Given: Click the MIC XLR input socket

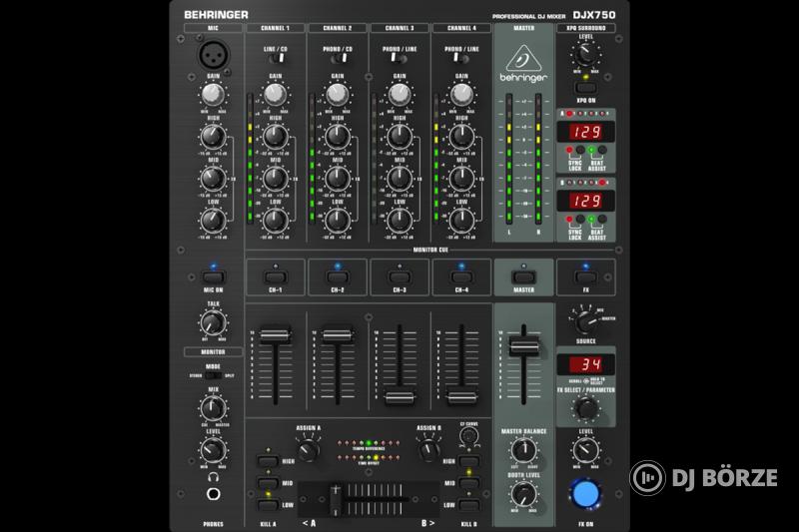Looking at the screenshot, I should (214, 55).
